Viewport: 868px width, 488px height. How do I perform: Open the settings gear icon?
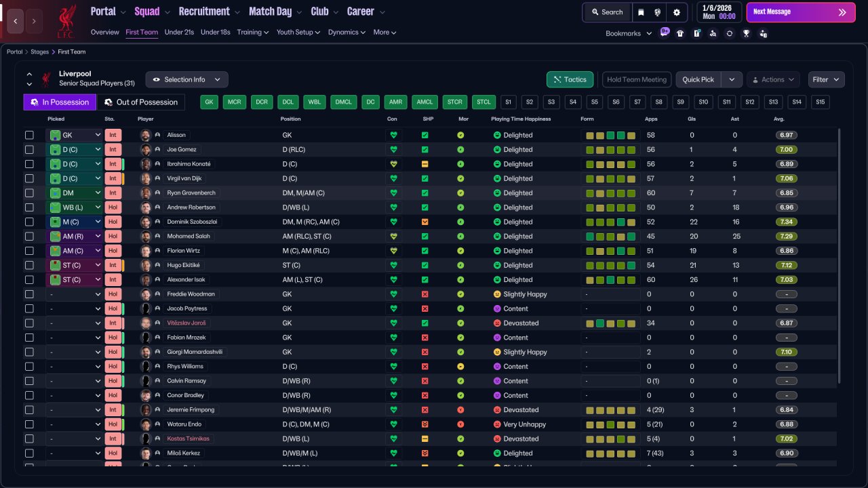point(677,12)
